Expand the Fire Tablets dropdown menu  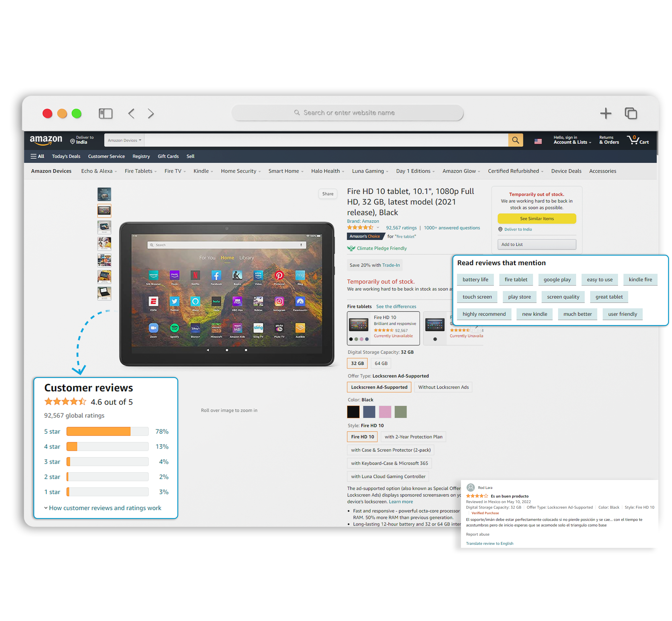(x=139, y=172)
